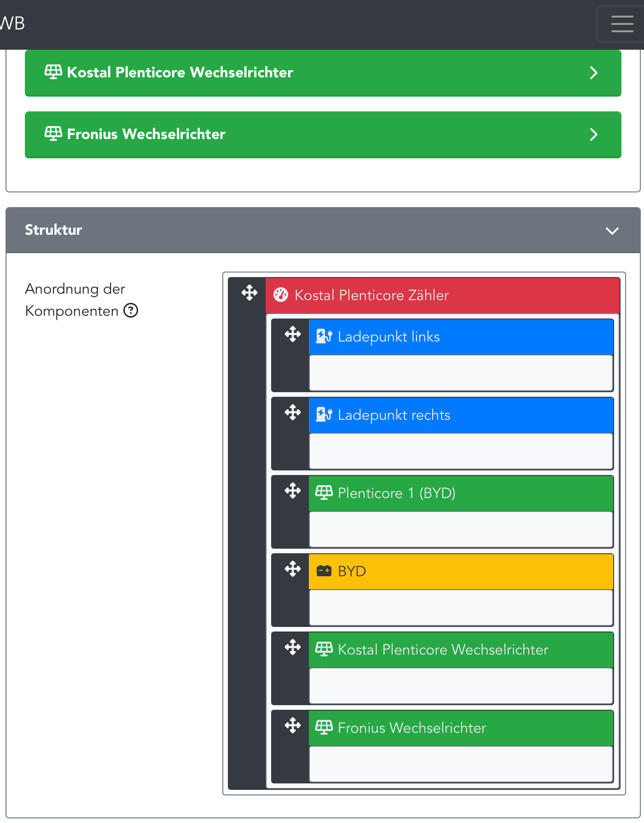Select the Ladepunkt rechts tree item

point(461,415)
